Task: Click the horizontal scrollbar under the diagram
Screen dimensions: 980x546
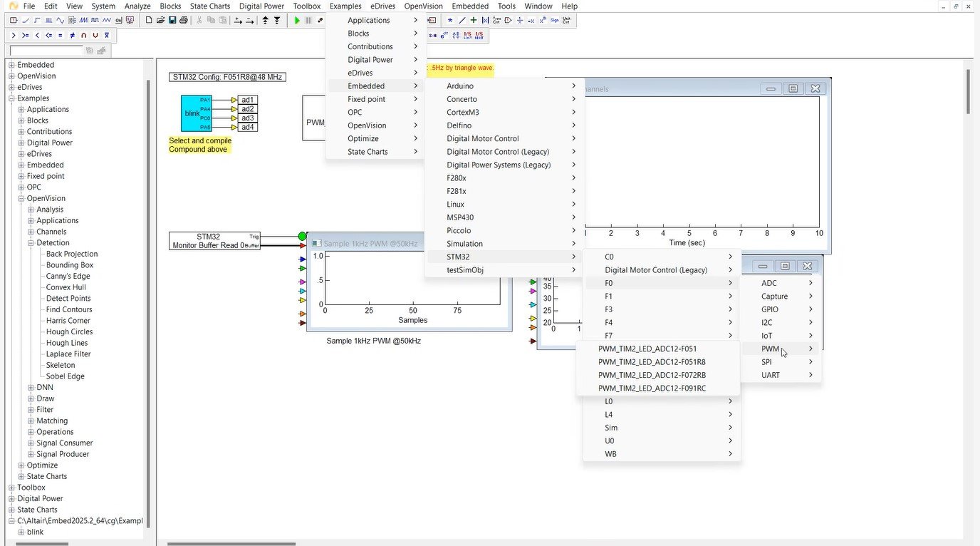Action: [231, 544]
